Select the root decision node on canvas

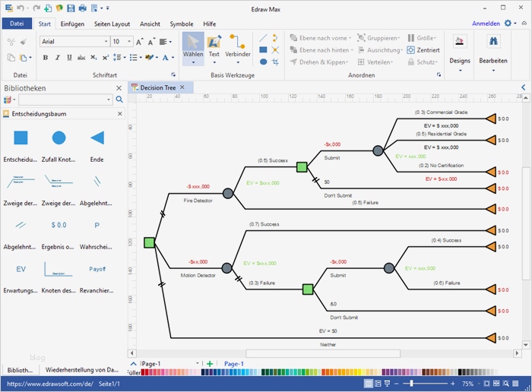tap(149, 242)
